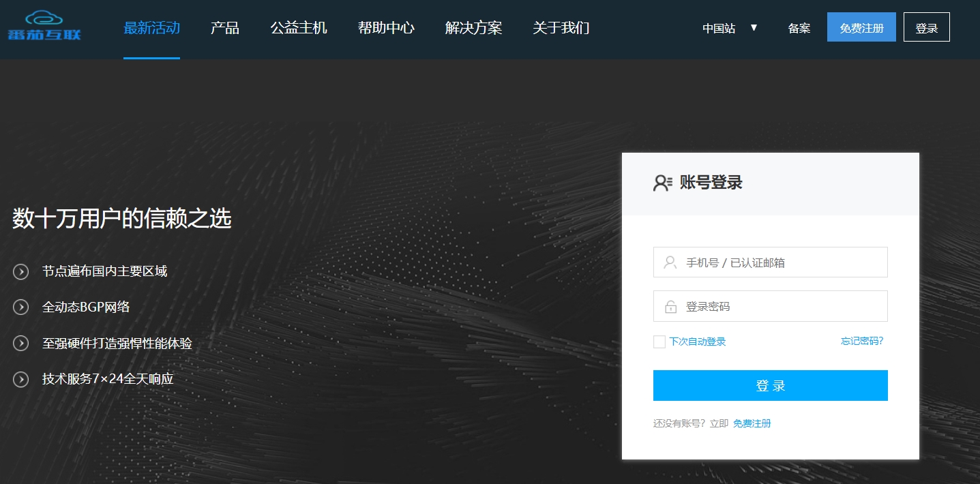Click the arrow icon beside 节点遍布国内主要区域
The width and height of the screenshot is (980, 484).
(x=19, y=271)
